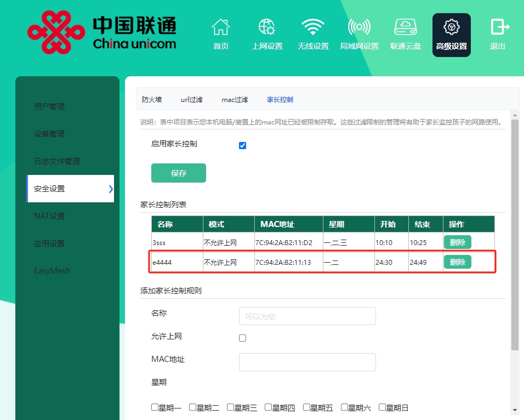Open 日志文件管理 in sidebar

click(57, 161)
